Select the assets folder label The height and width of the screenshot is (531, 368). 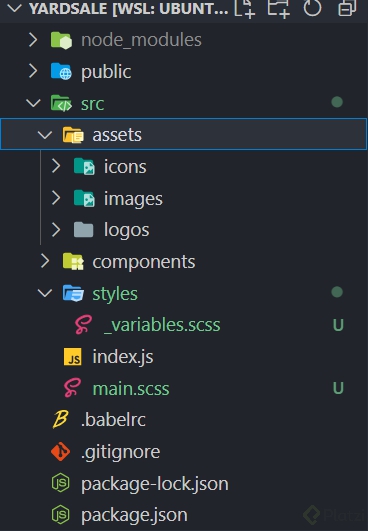coord(117,135)
